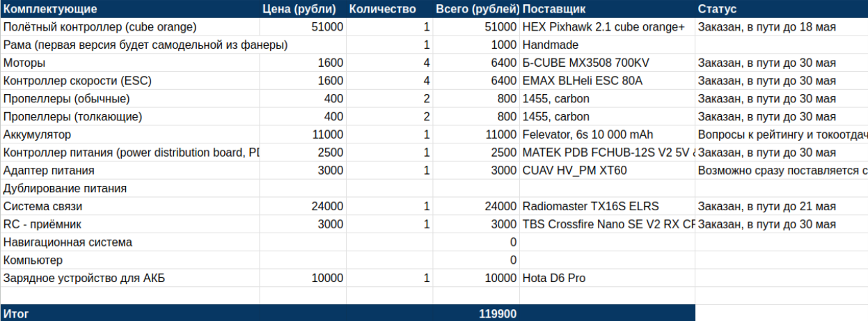Select the 'Навигационная система' cell
868x321 pixels.
pos(129,242)
